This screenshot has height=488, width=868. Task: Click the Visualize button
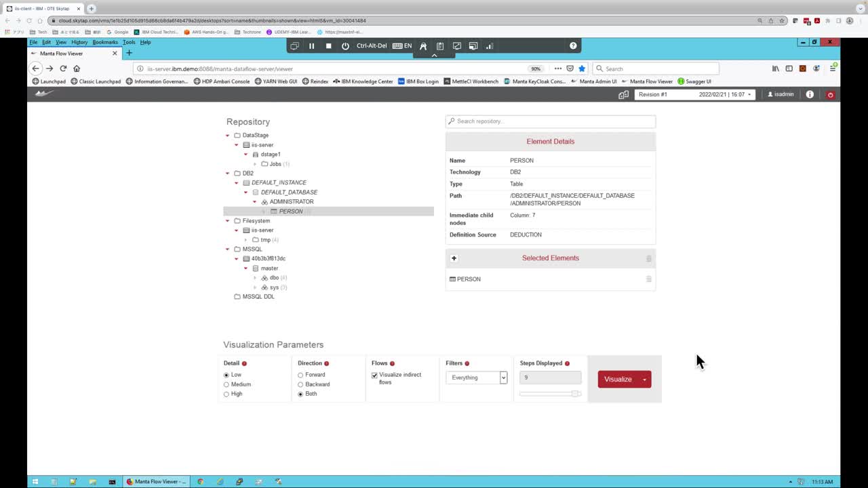tap(618, 379)
